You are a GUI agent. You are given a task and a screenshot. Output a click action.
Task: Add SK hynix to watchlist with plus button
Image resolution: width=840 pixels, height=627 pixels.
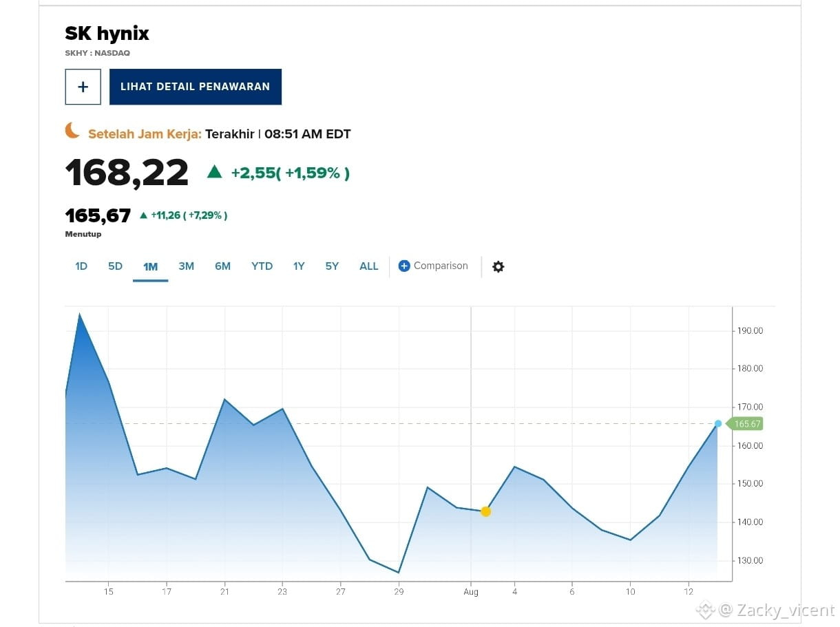83,87
